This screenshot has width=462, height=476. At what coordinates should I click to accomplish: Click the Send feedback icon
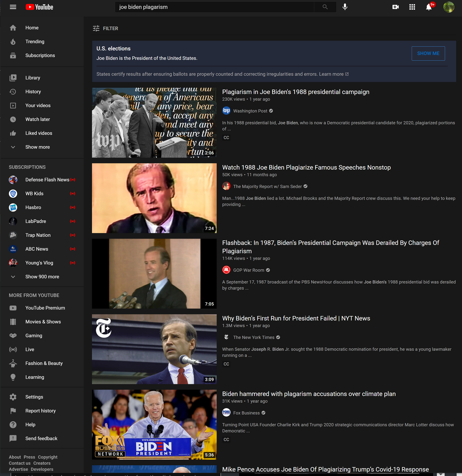tap(13, 438)
